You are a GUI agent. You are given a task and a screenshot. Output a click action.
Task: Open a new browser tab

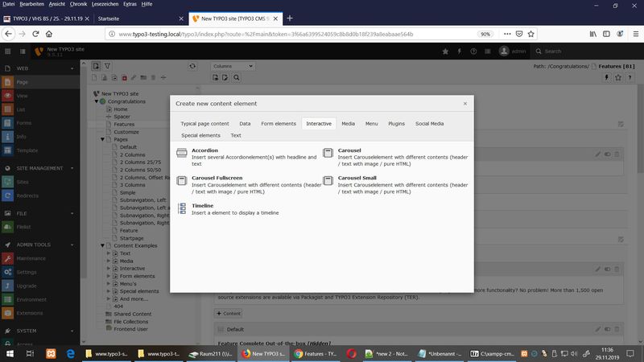tap(290, 19)
